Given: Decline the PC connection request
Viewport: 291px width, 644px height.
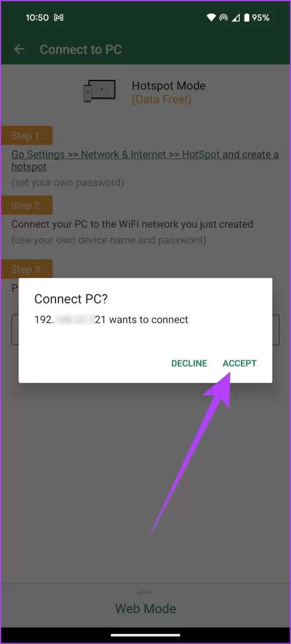Looking at the screenshot, I should tap(189, 364).
